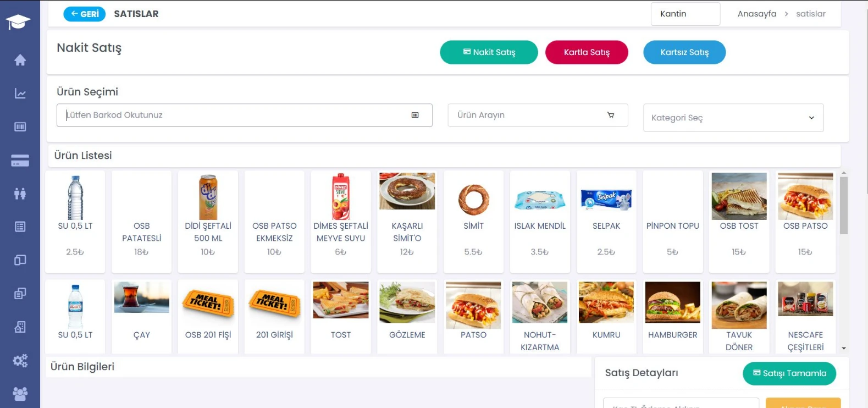Screen dimensions: 868x408
Task: Open the line chart statistics icon
Action: (20, 93)
